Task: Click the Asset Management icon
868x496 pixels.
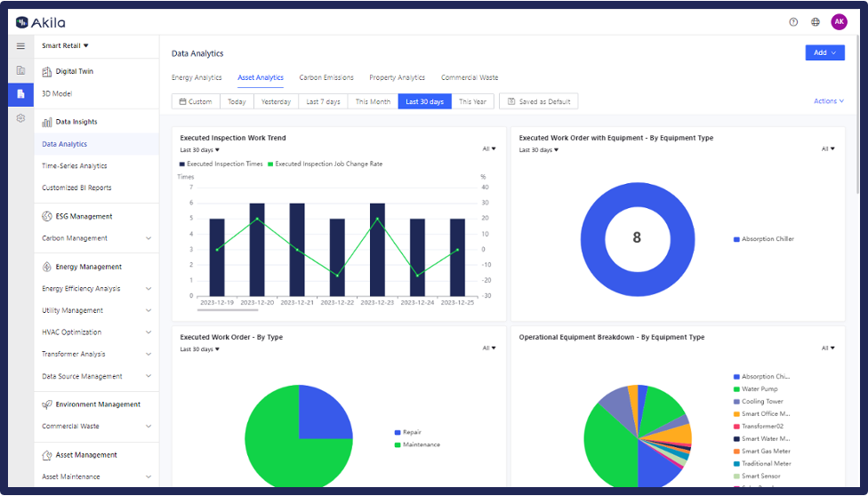Action: (47, 455)
